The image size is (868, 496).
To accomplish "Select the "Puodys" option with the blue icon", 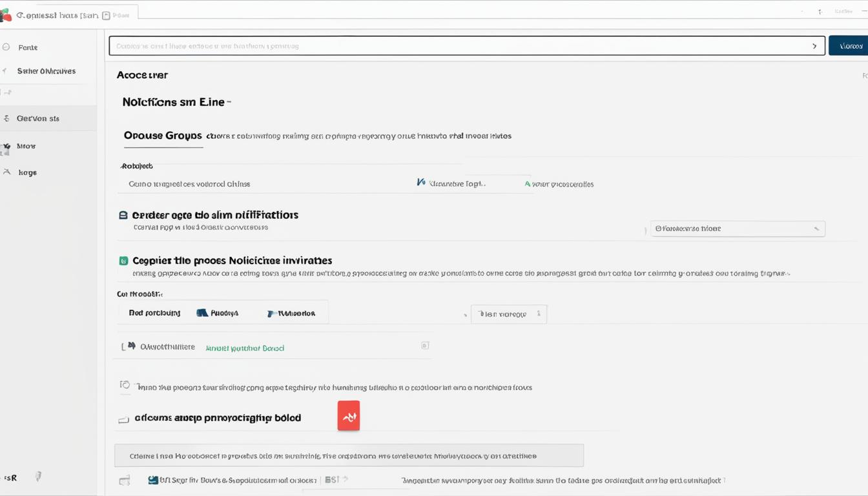I will (x=218, y=313).
